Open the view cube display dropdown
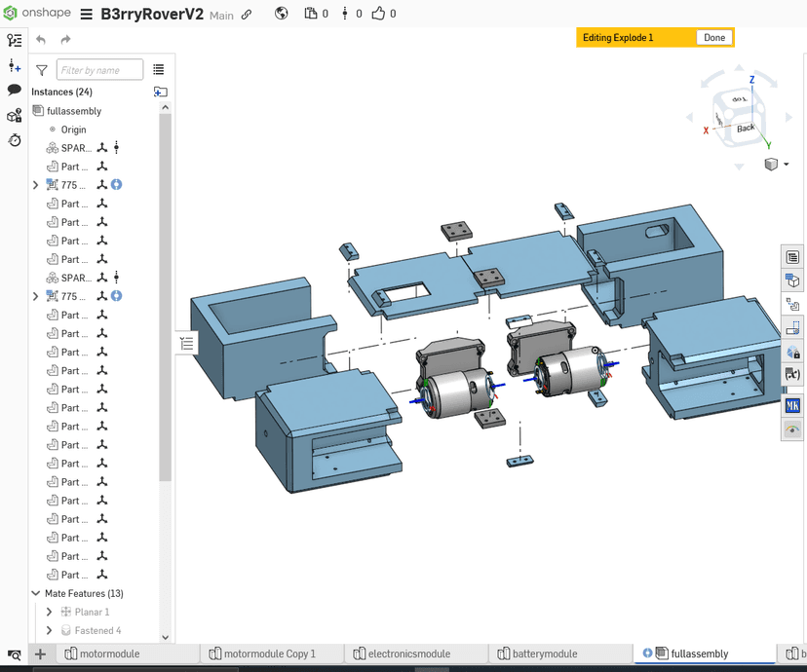This screenshot has height=672, width=807. (x=786, y=165)
